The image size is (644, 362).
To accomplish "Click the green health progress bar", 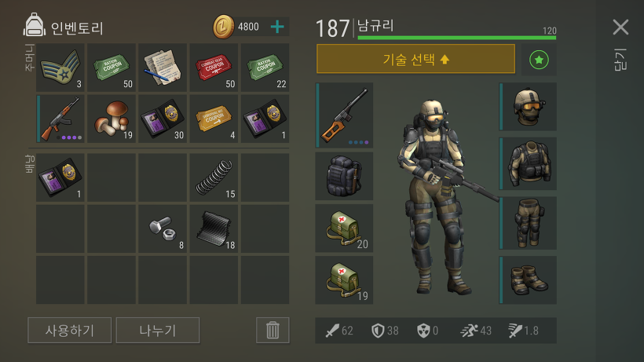I will [x=457, y=38].
